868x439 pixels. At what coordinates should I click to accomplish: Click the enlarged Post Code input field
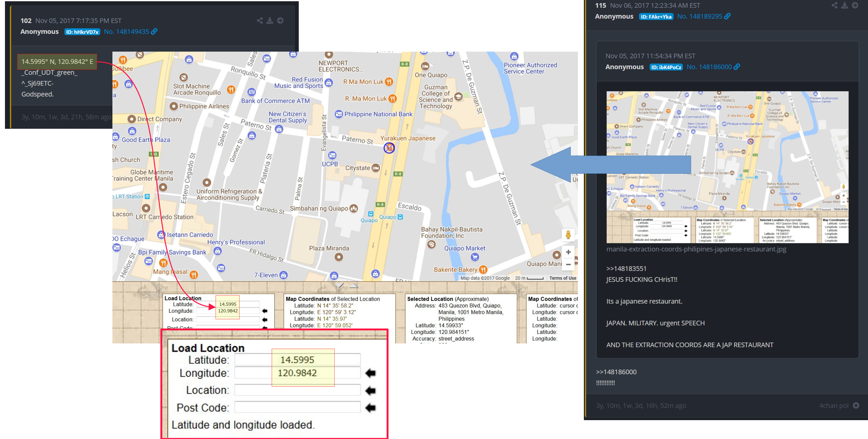click(298, 407)
